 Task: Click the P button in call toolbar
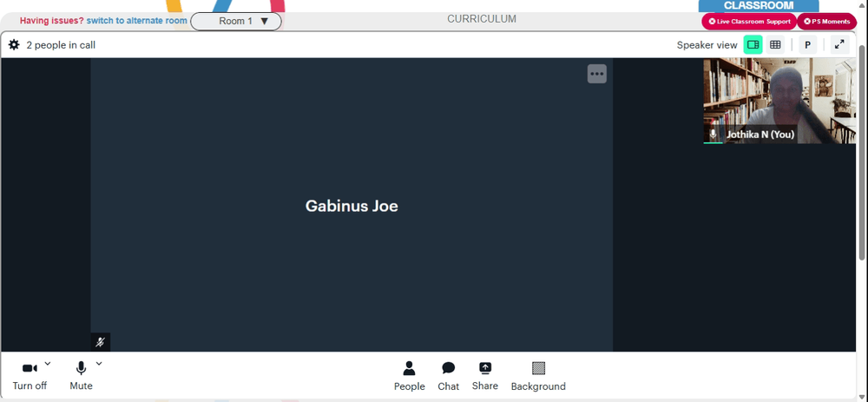(807, 45)
